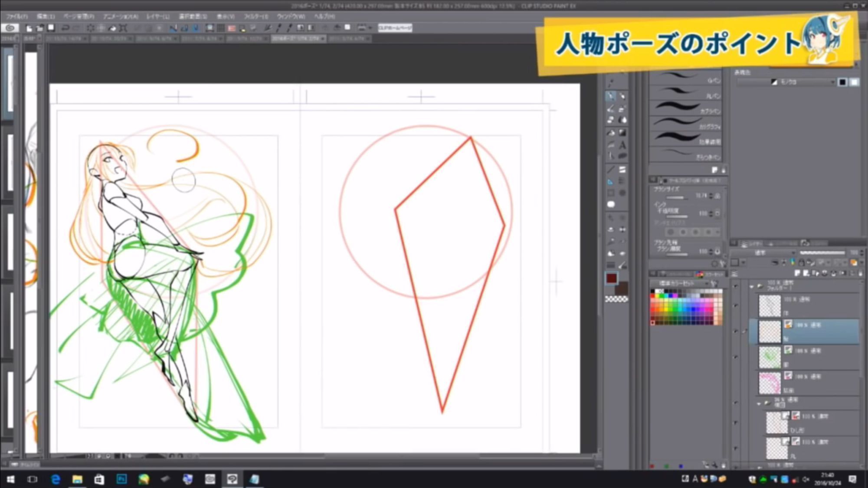Click the Save icon in the command bar

[x=51, y=28]
